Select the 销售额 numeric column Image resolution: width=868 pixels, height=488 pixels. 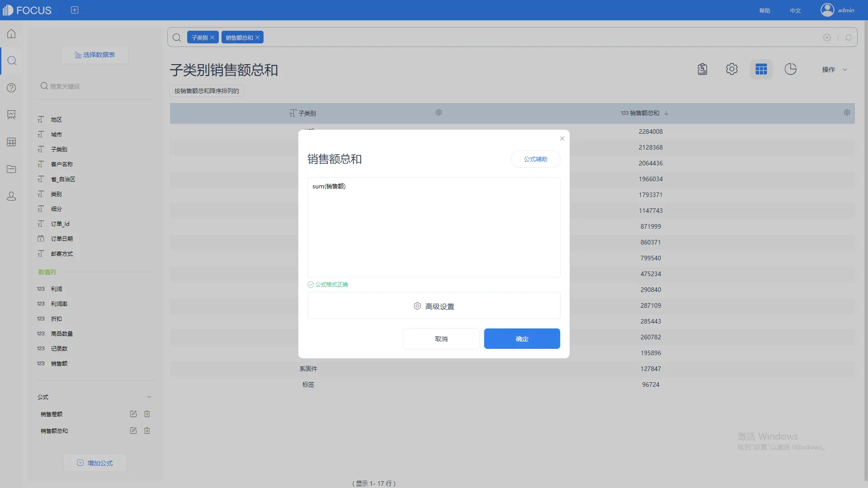coord(59,363)
